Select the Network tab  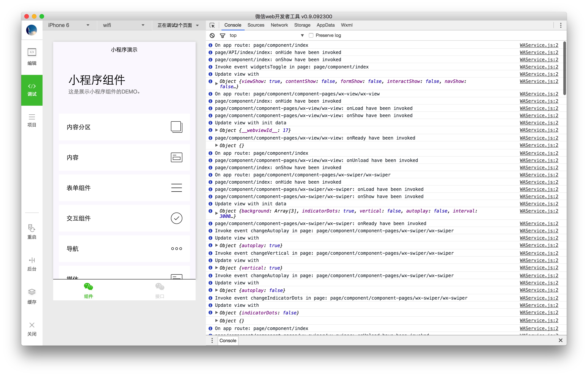click(x=279, y=25)
